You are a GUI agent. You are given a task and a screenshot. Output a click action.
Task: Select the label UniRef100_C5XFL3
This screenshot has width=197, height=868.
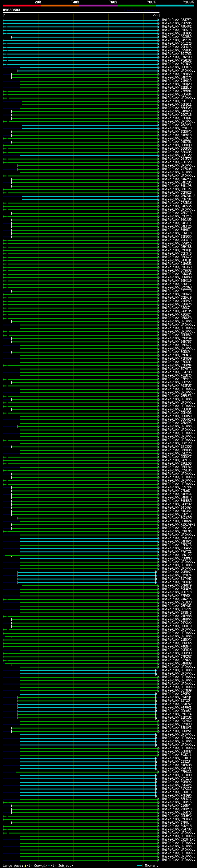tap(177, 128)
